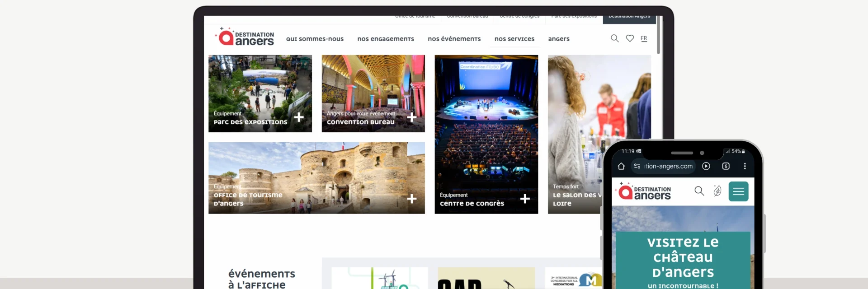Viewport: 868px width, 289px height.
Task: Open the green hamburger menu on the phone
Action: [x=739, y=191]
